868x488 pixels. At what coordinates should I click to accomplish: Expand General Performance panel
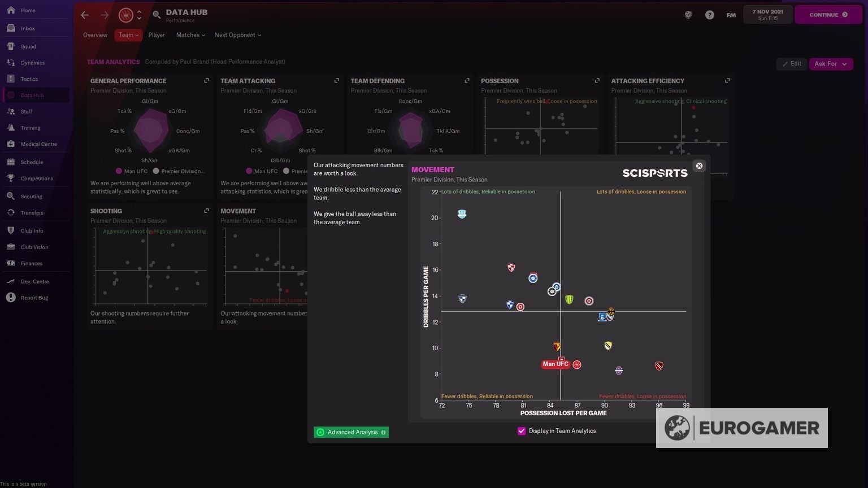206,81
